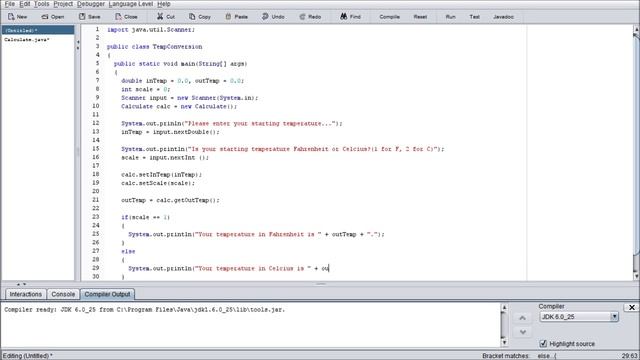The height and width of the screenshot is (360, 640).
Task: Cut selection with the Cut icon
Action: point(166,17)
